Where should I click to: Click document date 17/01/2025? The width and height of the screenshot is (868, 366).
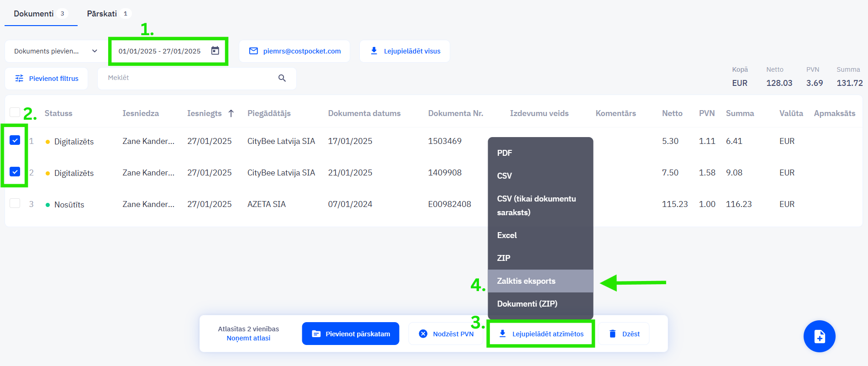[x=350, y=141]
